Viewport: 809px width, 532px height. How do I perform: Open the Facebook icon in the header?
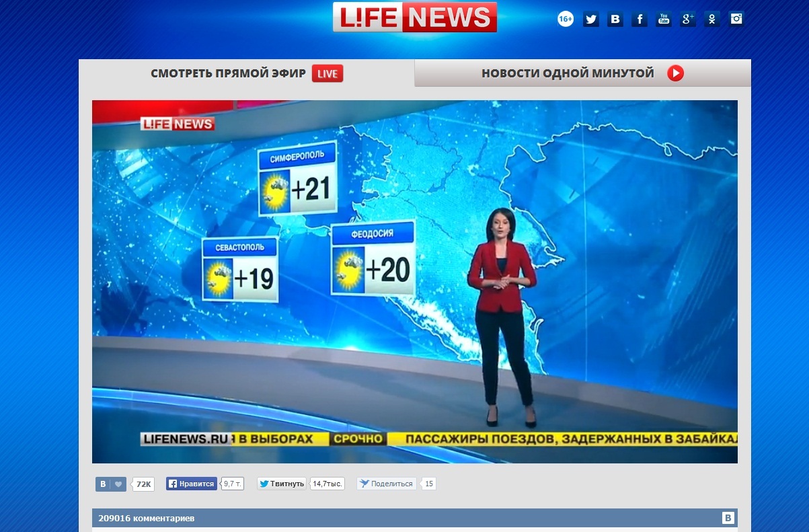tap(640, 20)
